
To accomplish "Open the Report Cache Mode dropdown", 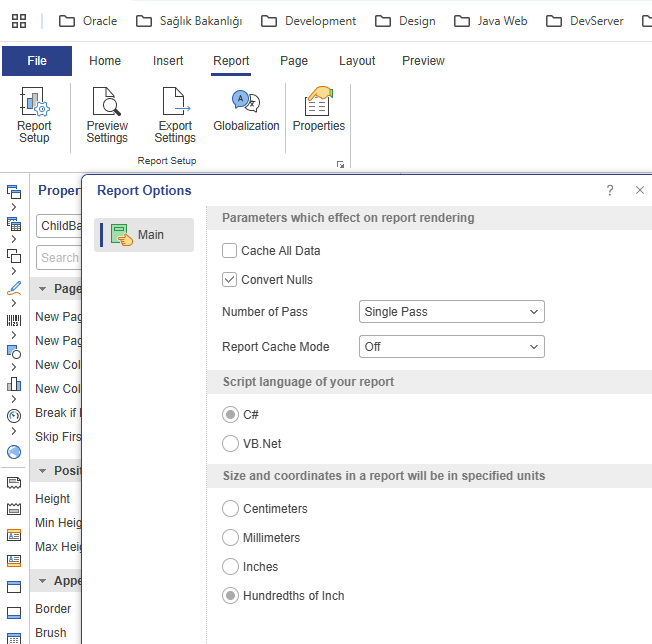I will pos(451,347).
